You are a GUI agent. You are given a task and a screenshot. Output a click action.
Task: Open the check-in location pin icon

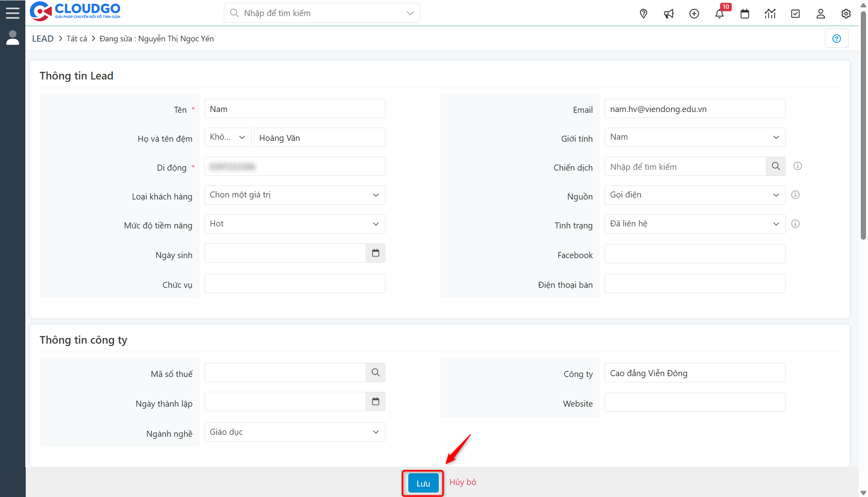[x=643, y=13]
